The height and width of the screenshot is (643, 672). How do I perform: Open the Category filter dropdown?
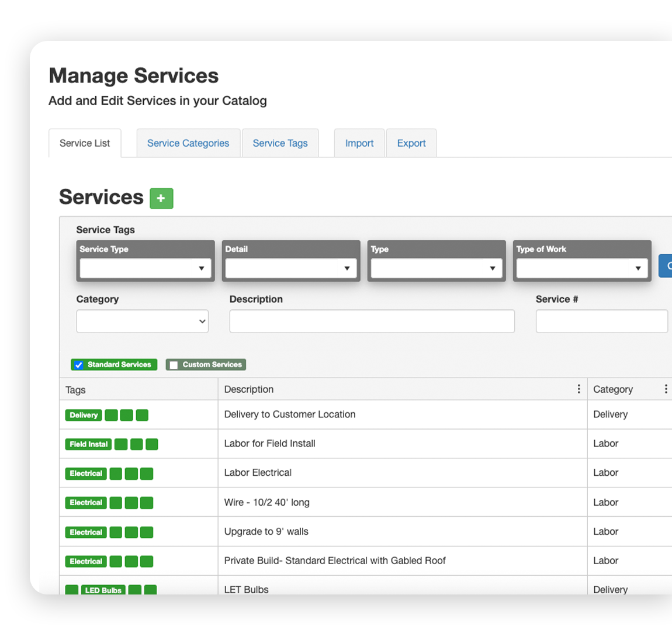(142, 321)
